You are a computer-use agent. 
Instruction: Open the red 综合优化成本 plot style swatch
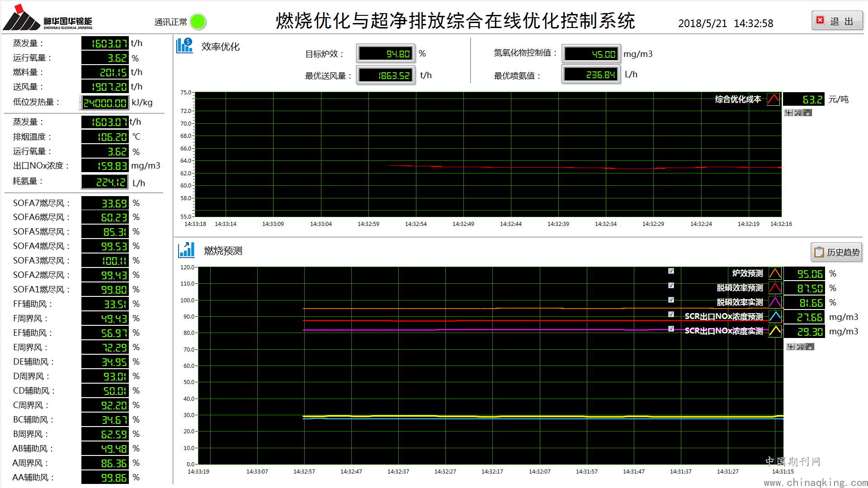[x=774, y=99]
